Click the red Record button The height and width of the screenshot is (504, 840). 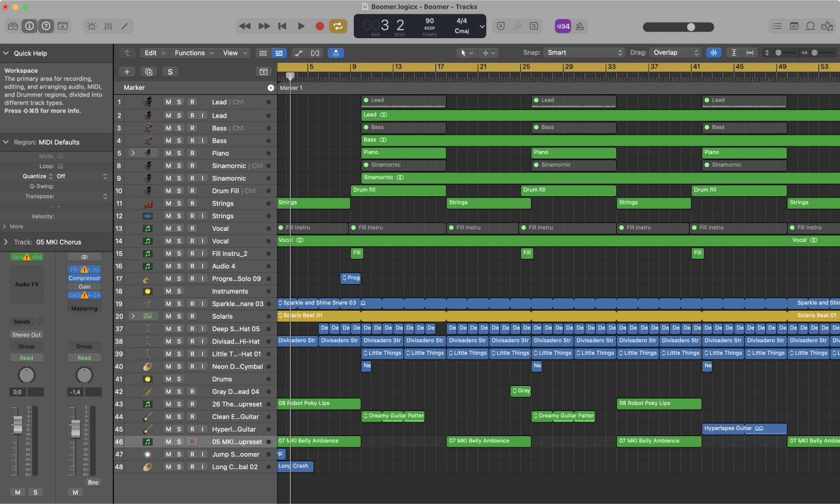pos(320,26)
